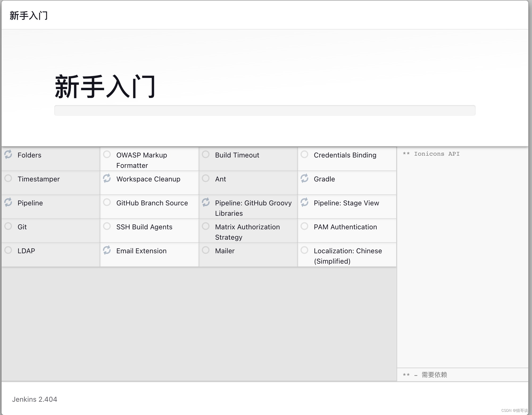Click Pipeline: GitHub Groovy Libraries spinner icon
The height and width of the screenshot is (415, 532).
pyautogui.click(x=206, y=202)
